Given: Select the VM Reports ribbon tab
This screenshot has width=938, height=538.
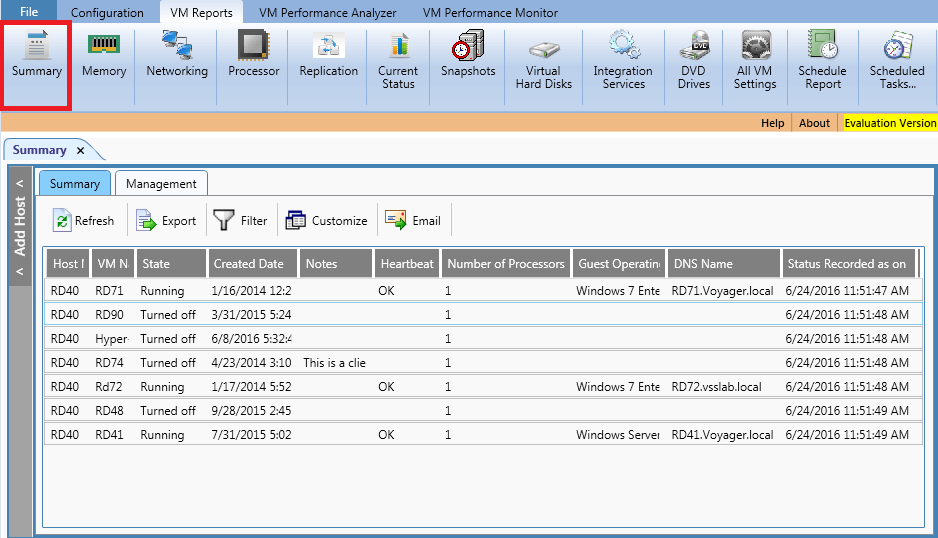Looking at the screenshot, I should (201, 13).
